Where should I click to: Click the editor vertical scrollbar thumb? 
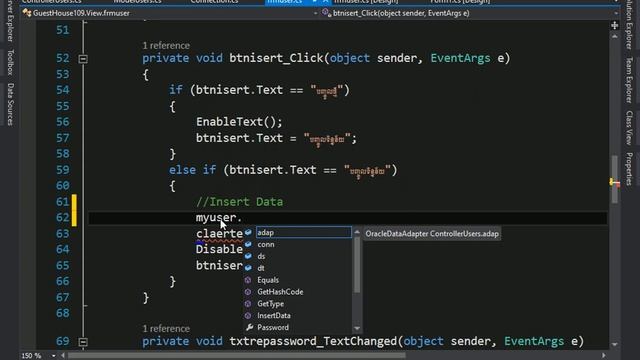tap(615, 179)
